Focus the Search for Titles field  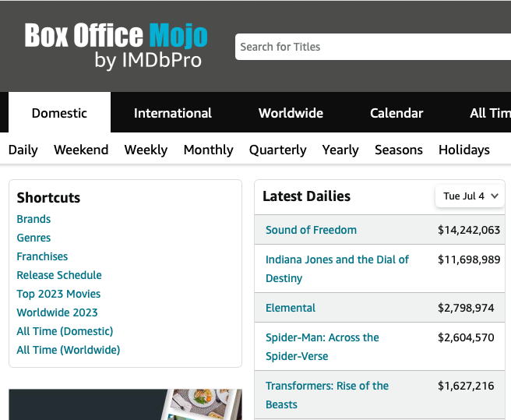click(373, 47)
